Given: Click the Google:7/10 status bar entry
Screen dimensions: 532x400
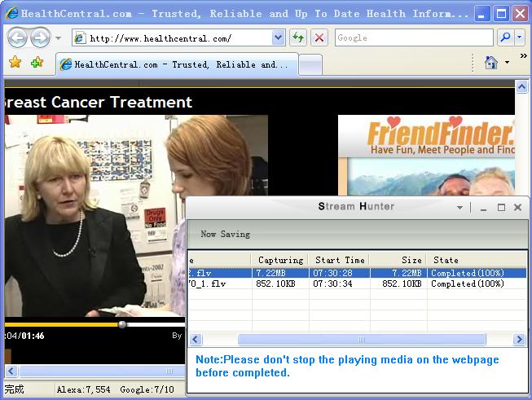Looking at the screenshot, I should (x=147, y=389).
